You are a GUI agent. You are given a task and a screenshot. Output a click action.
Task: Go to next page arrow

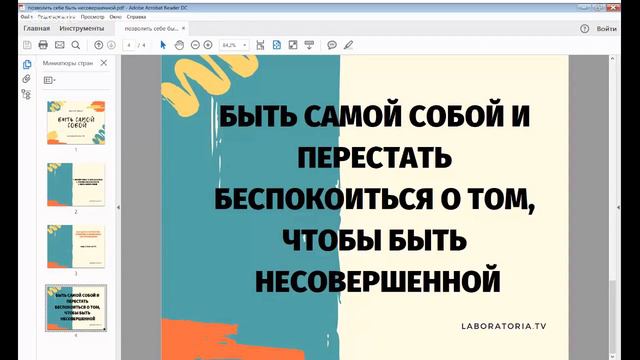(x=111, y=45)
